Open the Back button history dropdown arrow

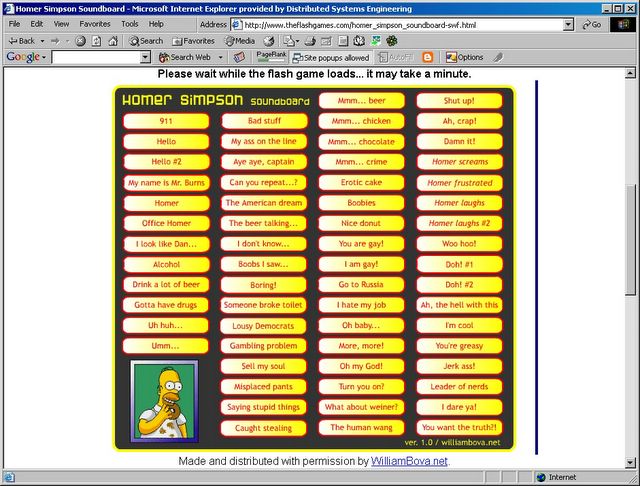42,41
